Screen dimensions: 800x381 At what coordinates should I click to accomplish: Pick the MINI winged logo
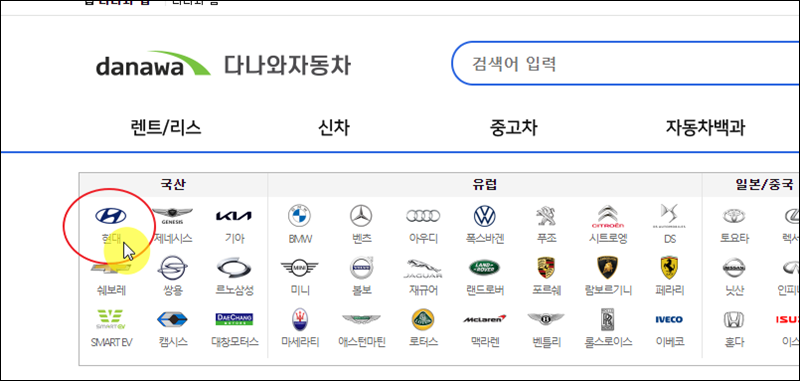[299, 268]
